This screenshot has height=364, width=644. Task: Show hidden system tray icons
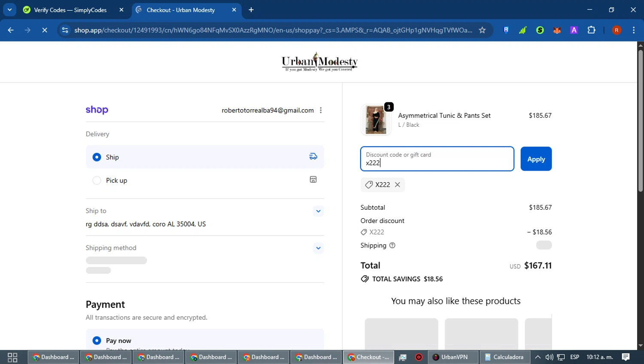click(538, 357)
